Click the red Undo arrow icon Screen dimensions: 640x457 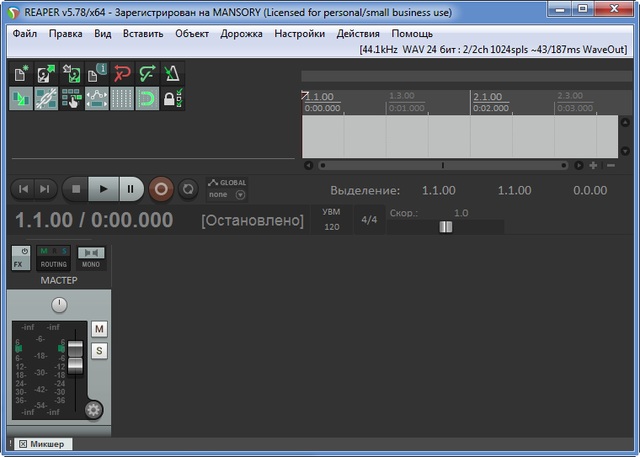pos(122,74)
